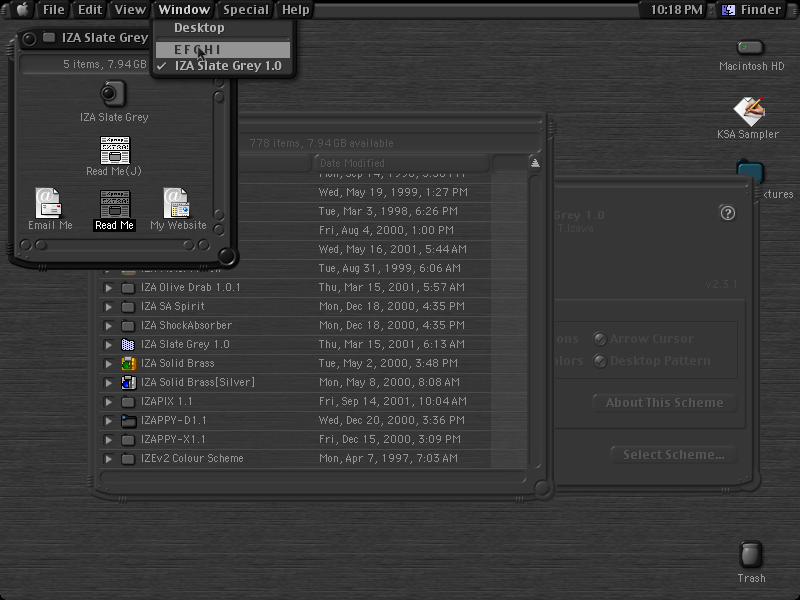Viewport: 800px width, 600px height.
Task: Open the Edit menu
Action: (90, 9)
